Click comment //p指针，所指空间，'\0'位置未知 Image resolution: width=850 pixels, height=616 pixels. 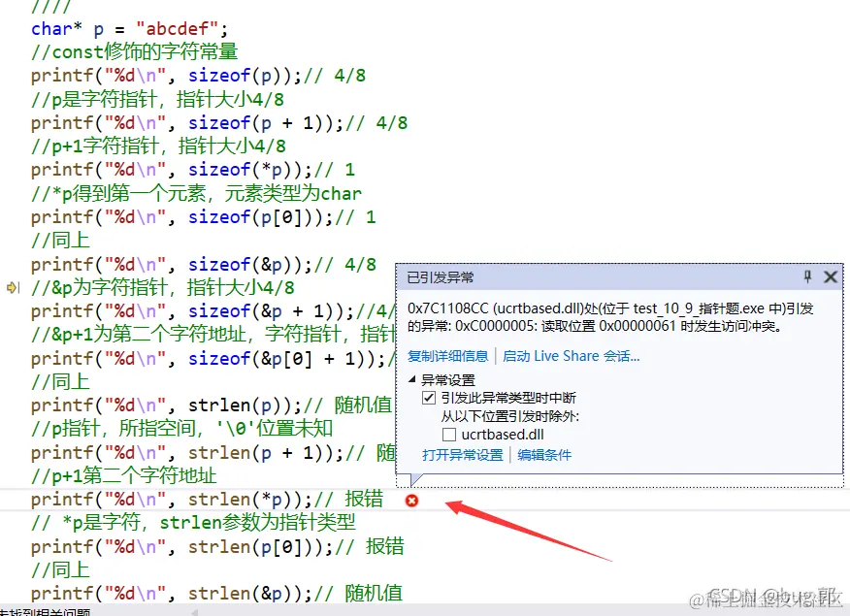pyautogui.click(x=181, y=429)
